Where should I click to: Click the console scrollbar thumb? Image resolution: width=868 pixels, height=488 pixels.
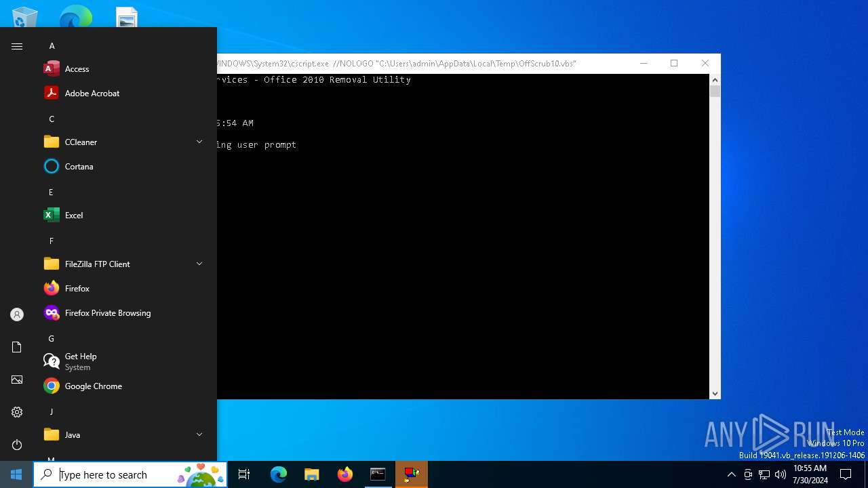click(x=715, y=91)
